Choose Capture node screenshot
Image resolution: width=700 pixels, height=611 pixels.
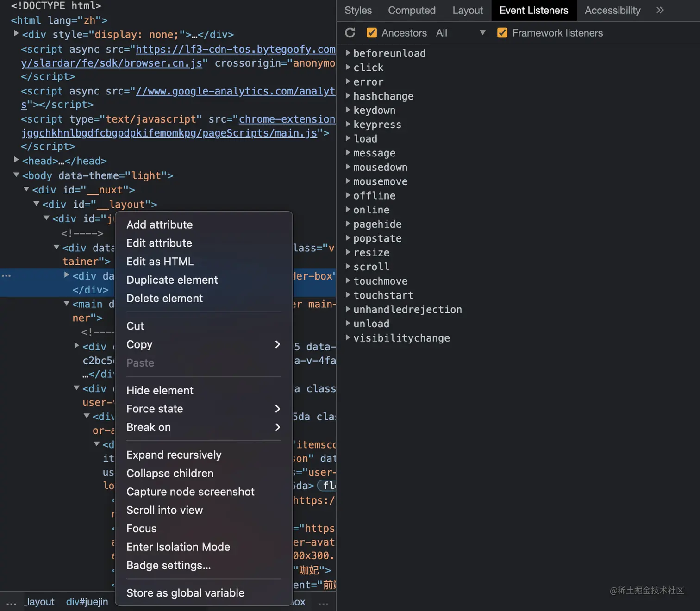pos(204,492)
